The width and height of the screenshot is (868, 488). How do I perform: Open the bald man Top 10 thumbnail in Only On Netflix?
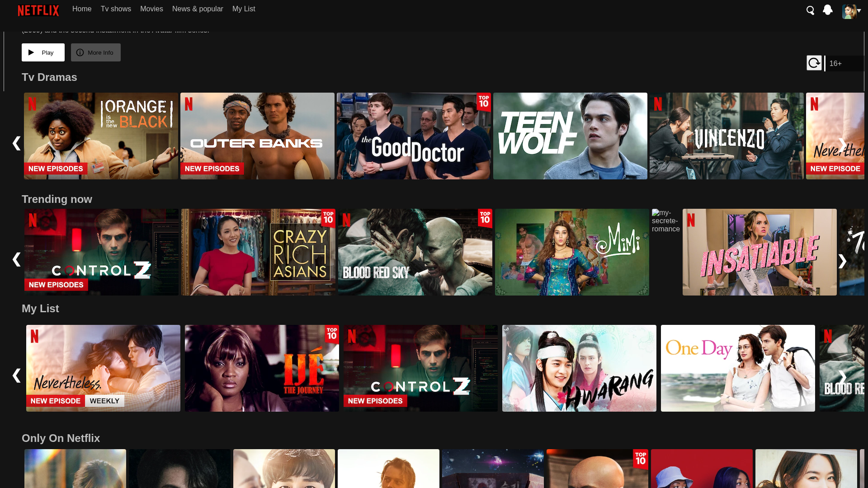pyautogui.click(x=597, y=469)
